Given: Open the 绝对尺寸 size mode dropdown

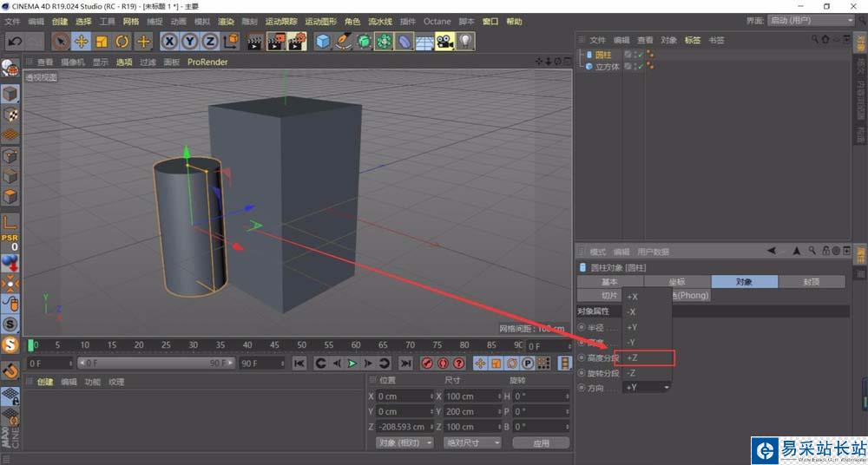Looking at the screenshot, I should click(471, 442).
